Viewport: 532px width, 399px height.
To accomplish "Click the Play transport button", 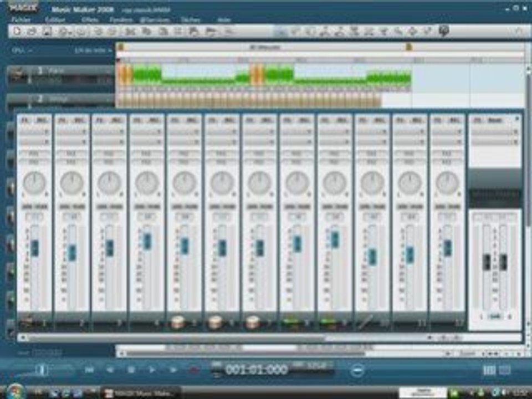I will pos(152,370).
